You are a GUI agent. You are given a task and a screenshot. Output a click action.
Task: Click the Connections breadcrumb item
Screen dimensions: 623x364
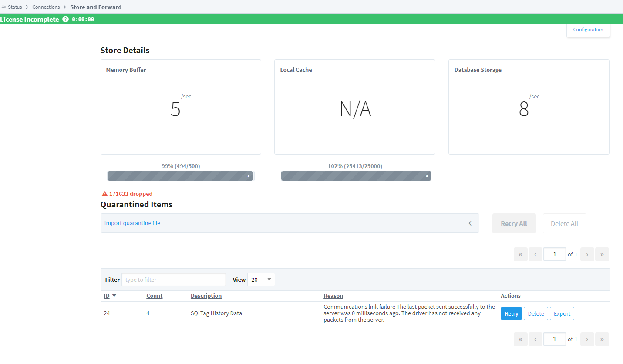click(x=46, y=7)
